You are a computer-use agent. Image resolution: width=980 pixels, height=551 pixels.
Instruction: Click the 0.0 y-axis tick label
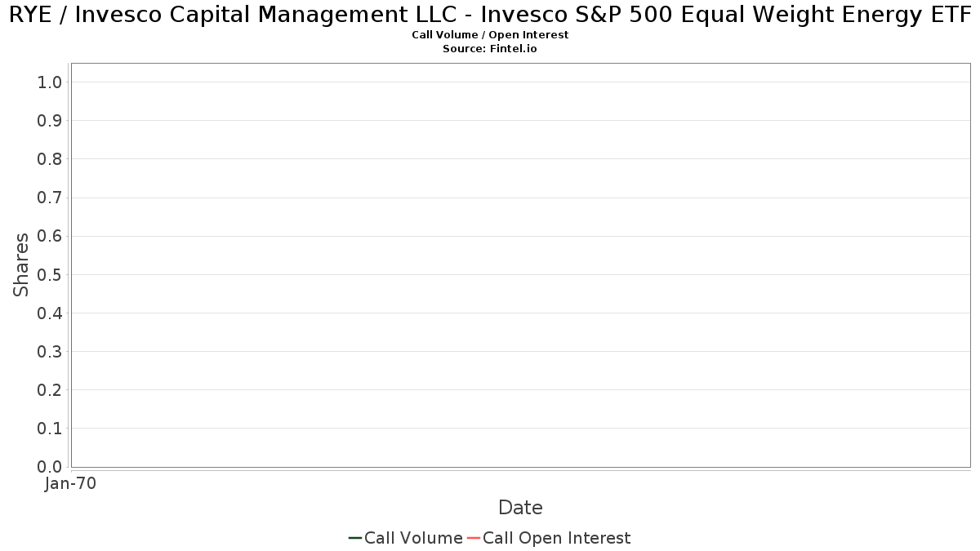coord(50,467)
